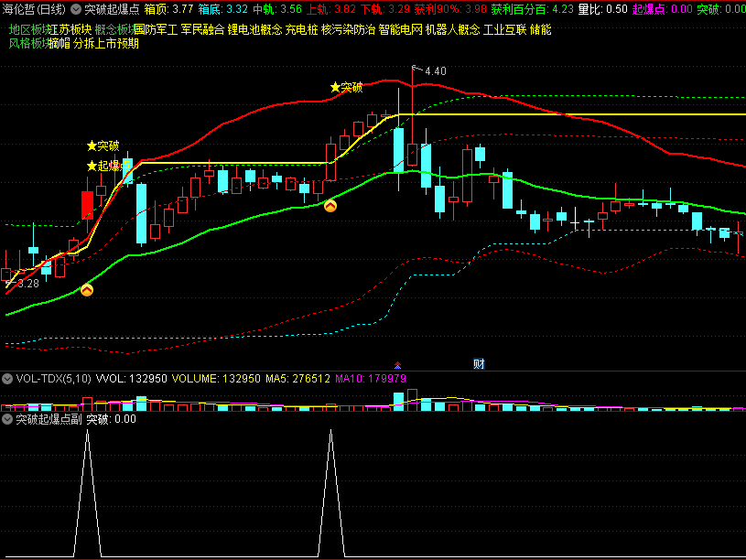Click the 地区板块 category label

coord(28,30)
